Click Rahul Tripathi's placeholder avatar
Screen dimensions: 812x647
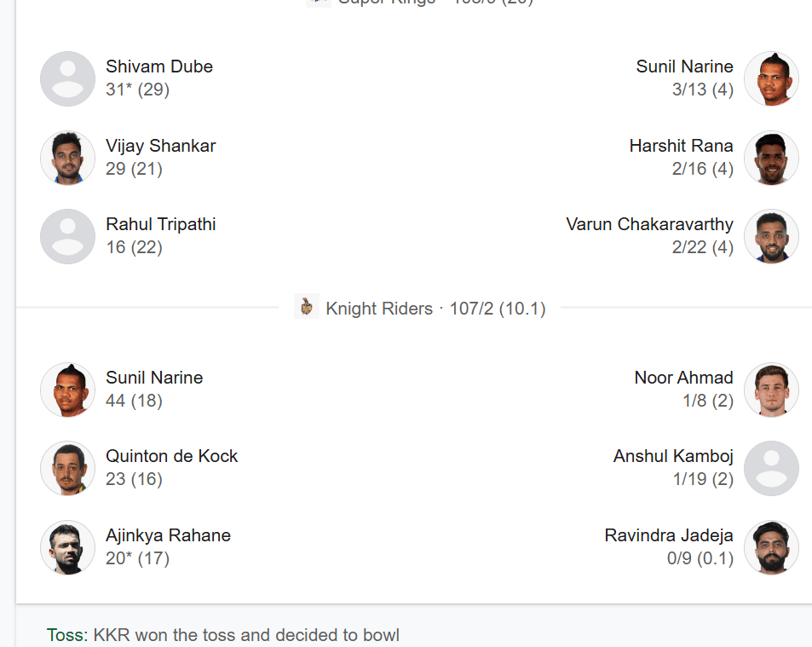pyautogui.click(x=67, y=236)
